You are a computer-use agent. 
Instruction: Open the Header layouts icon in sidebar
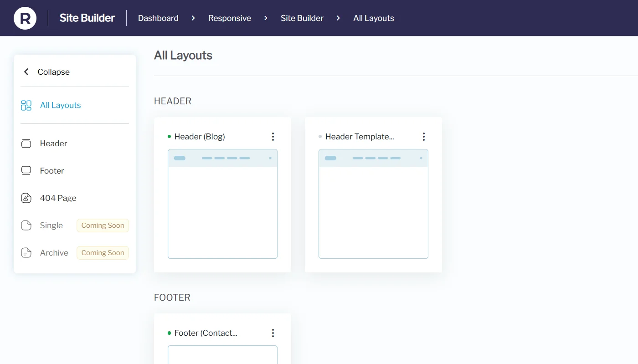26,144
